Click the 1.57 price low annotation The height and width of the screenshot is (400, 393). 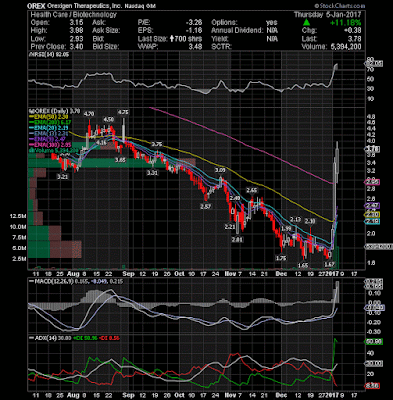coord(329,264)
